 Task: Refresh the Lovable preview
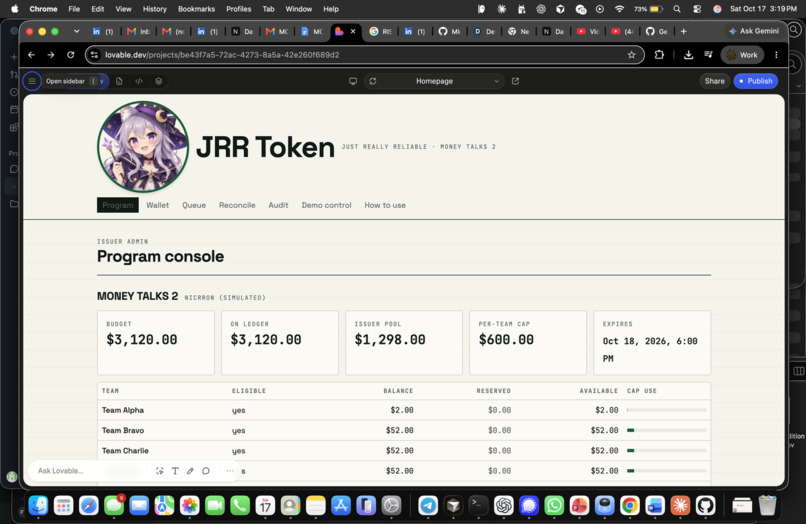point(373,81)
